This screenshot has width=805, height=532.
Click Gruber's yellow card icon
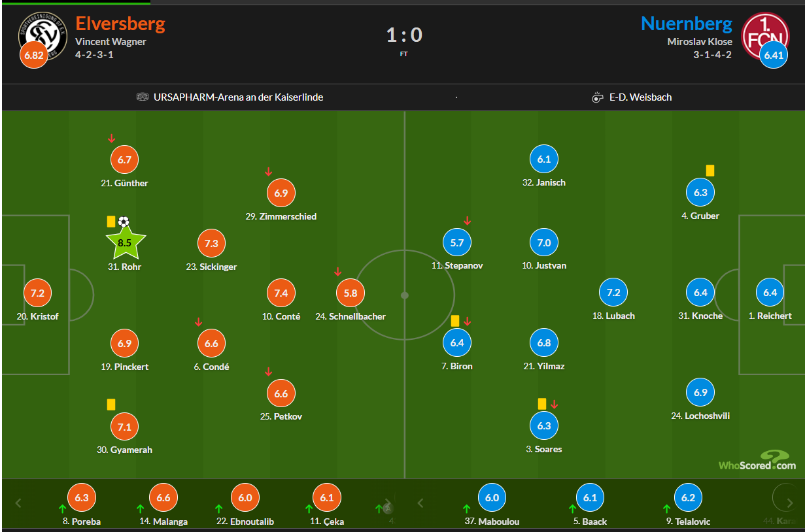pos(710,170)
